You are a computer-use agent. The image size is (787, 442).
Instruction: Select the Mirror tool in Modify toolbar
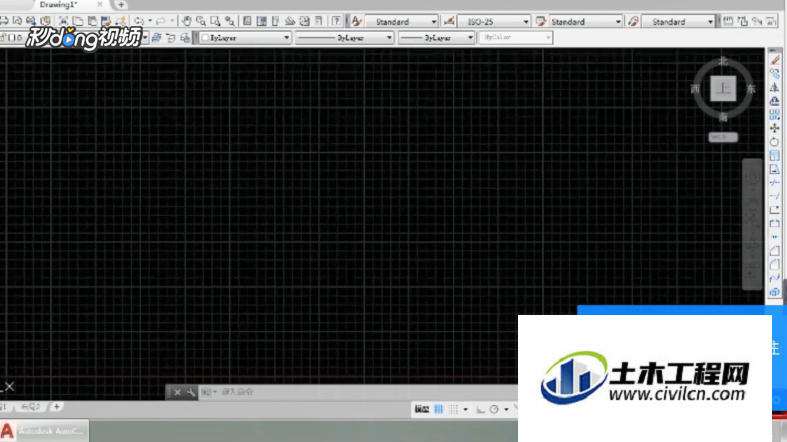[775, 87]
